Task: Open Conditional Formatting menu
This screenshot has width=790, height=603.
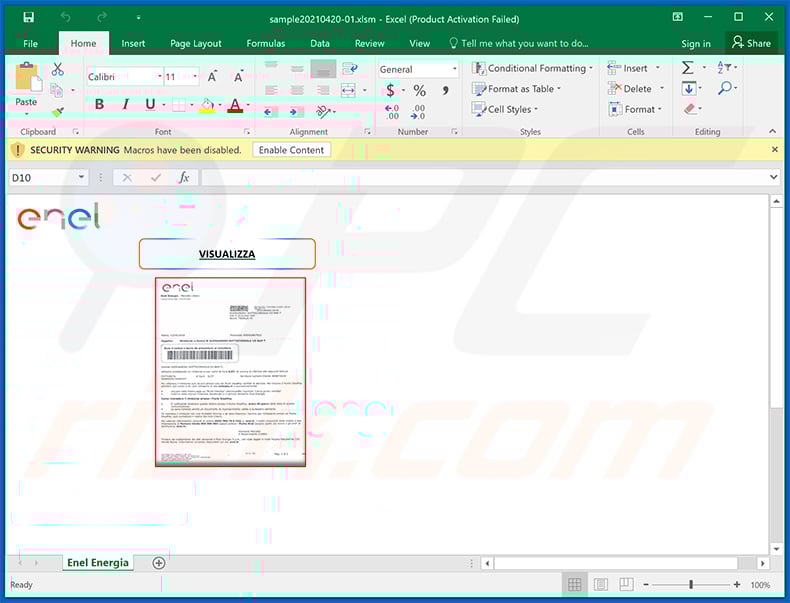Action: coord(533,68)
